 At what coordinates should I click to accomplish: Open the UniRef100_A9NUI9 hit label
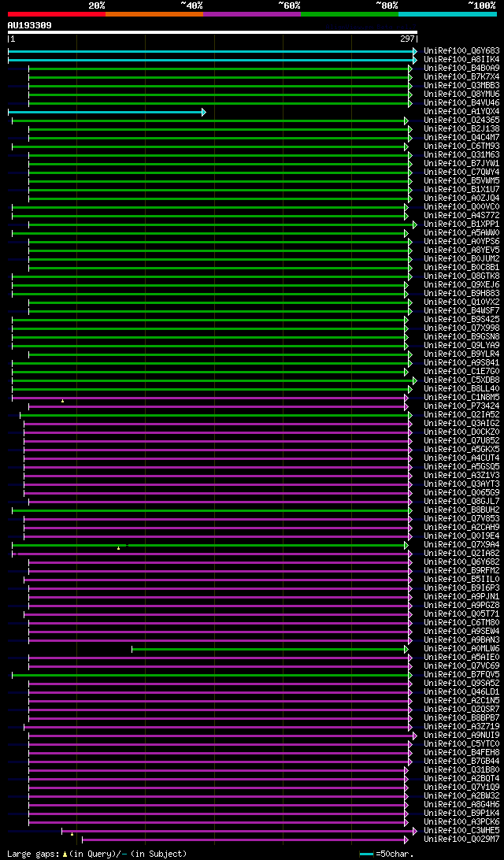(461, 736)
